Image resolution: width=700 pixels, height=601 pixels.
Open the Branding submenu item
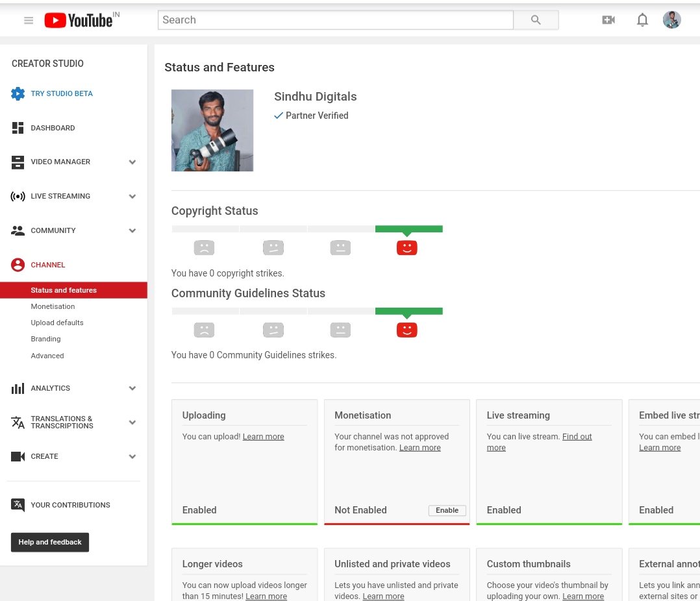point(45,339)
